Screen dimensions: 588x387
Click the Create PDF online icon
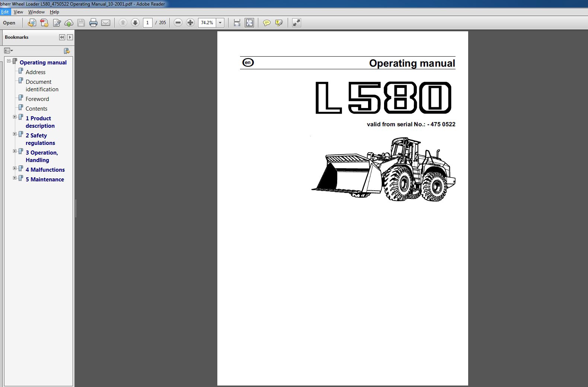44,23
